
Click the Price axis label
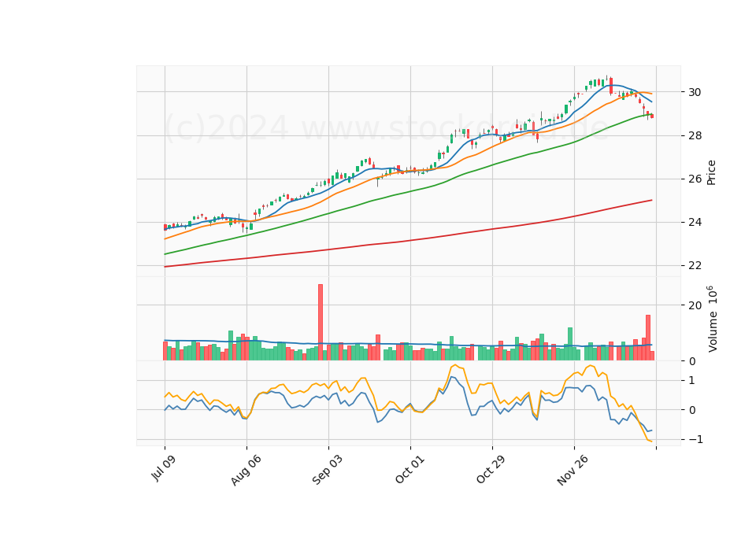tap(710, 172)
